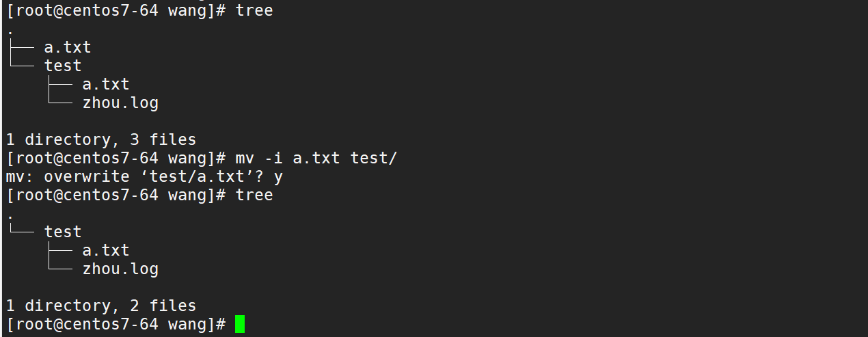Click the shell prompt on the very first line
The height and width of the screenshot is (337, 868).
pos(116,11)
